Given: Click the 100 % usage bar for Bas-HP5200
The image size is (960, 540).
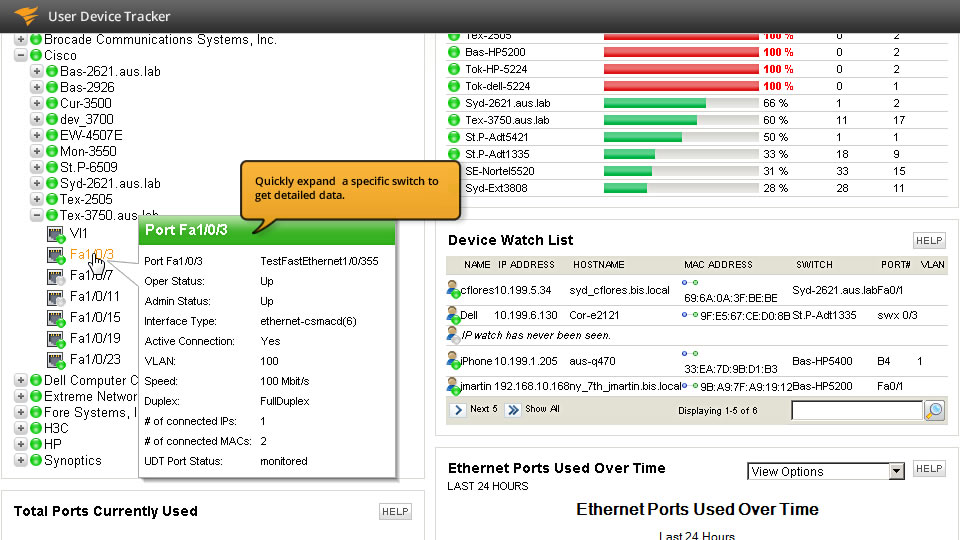Looking at the screenshot, I should pyautogui.click(x=681, y=53).
